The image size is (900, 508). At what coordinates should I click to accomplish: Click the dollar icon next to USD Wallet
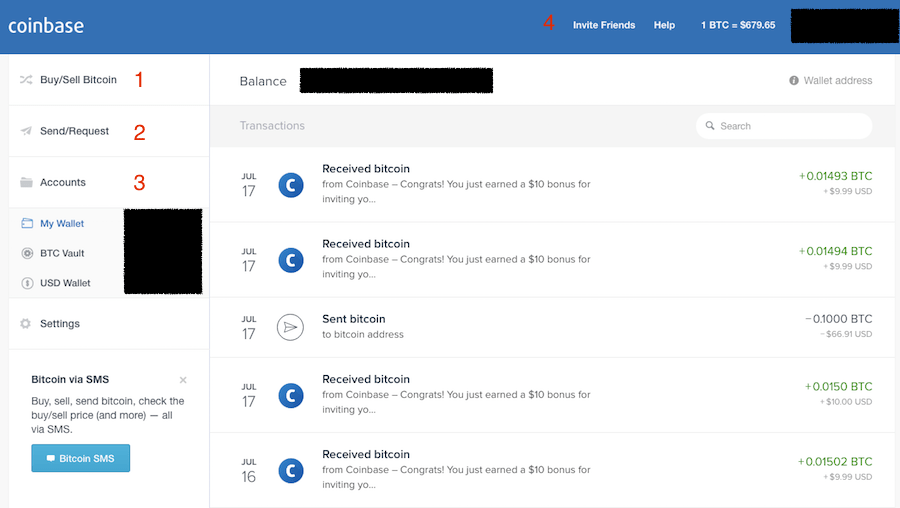click(x=27, y=283)
